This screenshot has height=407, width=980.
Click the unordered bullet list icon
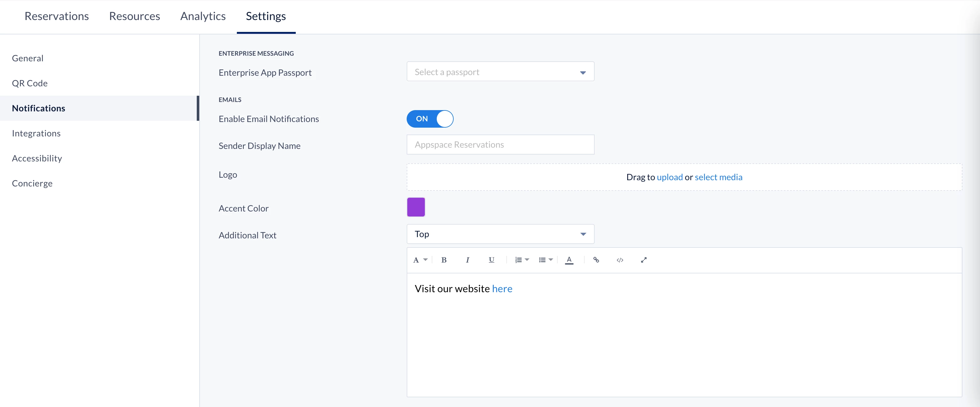[543, 260]
